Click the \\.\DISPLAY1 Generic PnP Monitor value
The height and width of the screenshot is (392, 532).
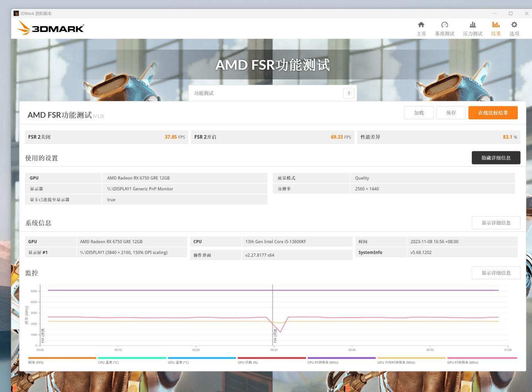(x=140, y=189)
